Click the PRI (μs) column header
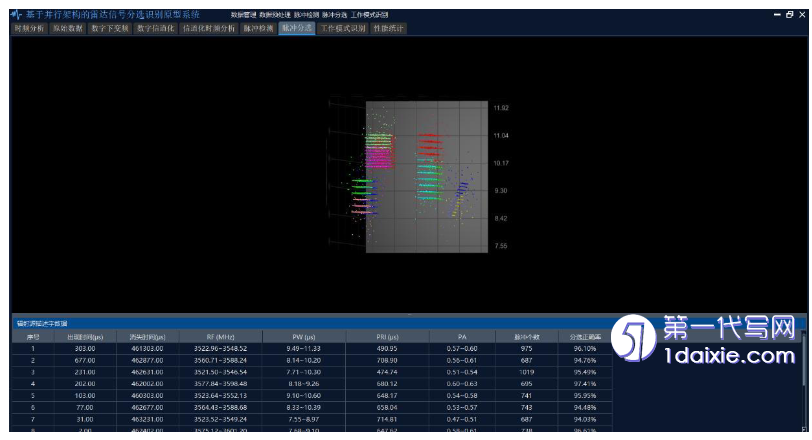 coord(388,337)
